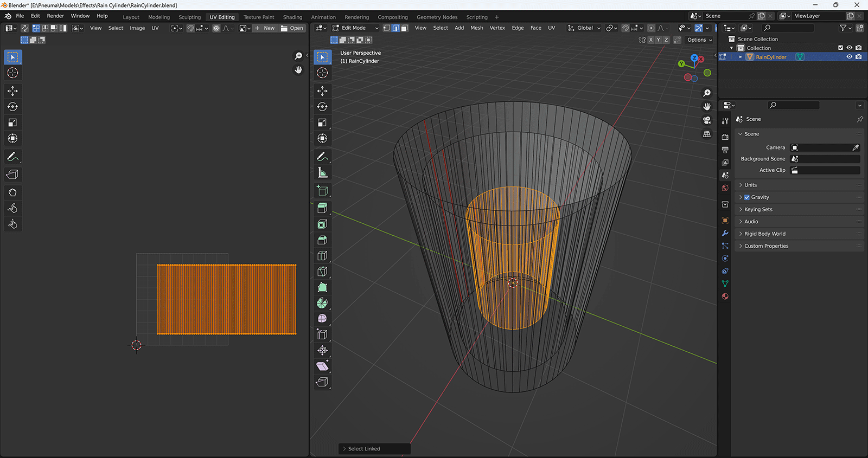Select the Knife tool in 3D viewport toolbar

click(x=322, y=272)
